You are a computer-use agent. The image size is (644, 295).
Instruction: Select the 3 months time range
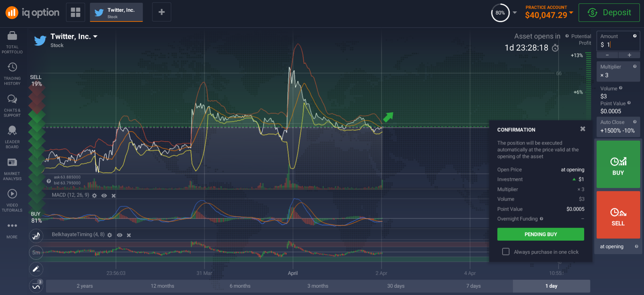coord(318,286)
